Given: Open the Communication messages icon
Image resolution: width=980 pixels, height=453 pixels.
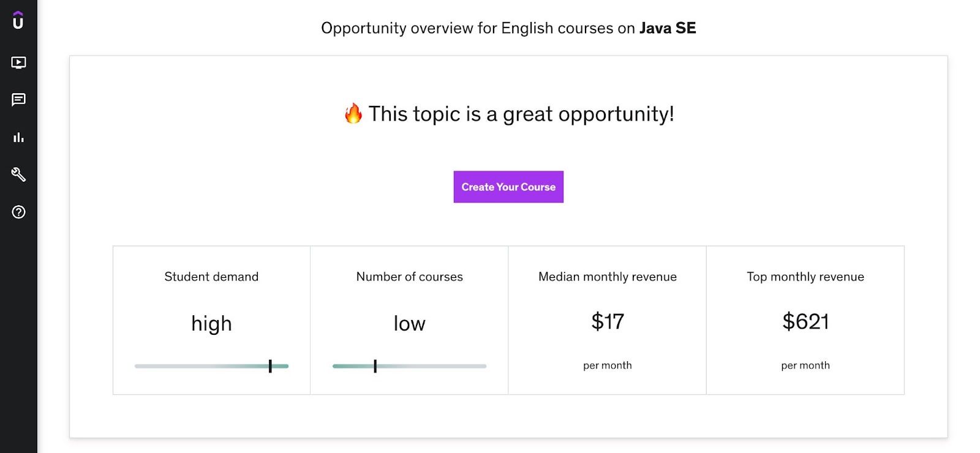Looking at the screenshot, I should [18, 100].
